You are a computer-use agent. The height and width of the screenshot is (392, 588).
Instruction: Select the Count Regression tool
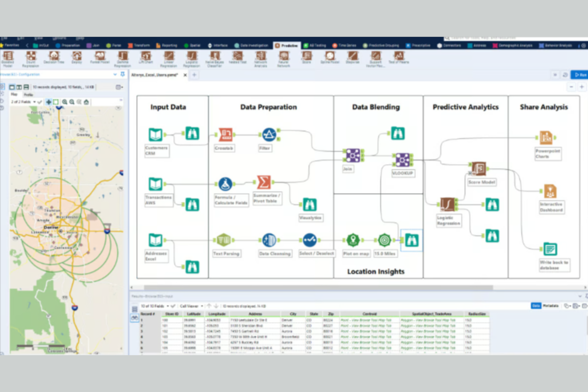point(31,59)
